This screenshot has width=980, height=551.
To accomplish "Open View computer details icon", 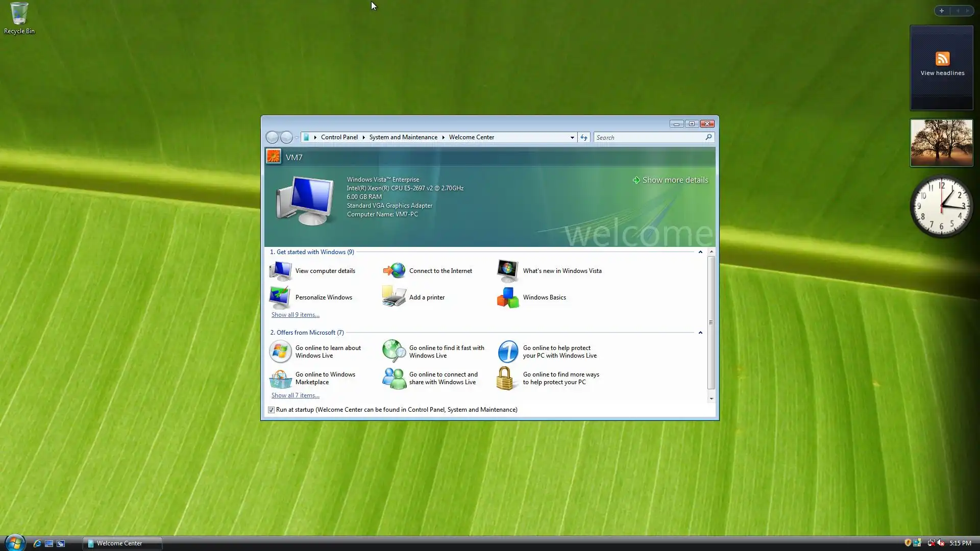I will (280, 271).
